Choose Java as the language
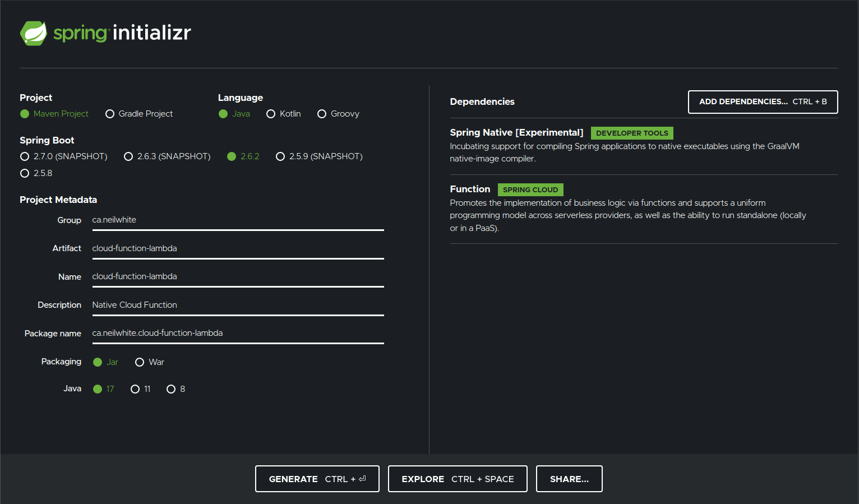Screen dimensions: 859x504 coord(234,114)
